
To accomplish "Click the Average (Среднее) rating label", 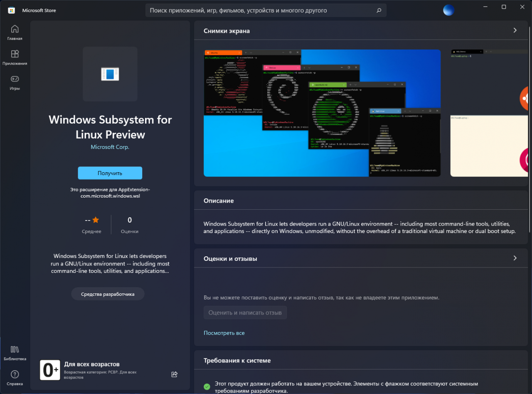I will tap(91, 231).
